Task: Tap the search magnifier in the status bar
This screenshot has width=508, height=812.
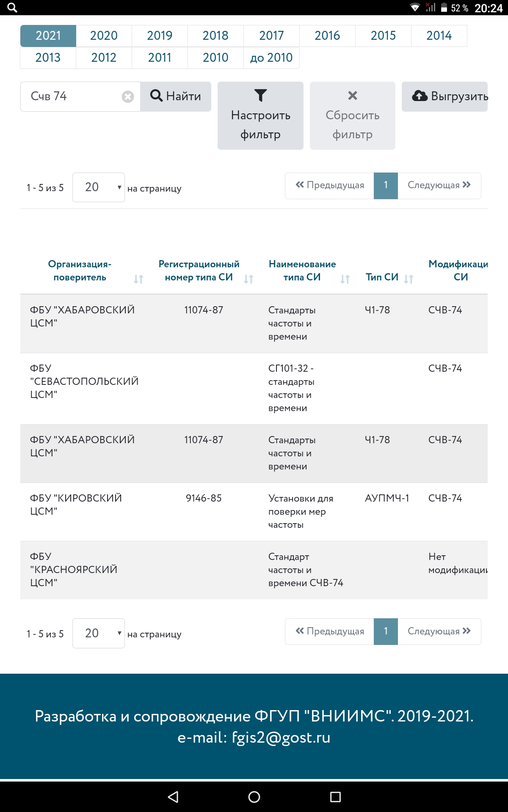Action: coord(12,8)
